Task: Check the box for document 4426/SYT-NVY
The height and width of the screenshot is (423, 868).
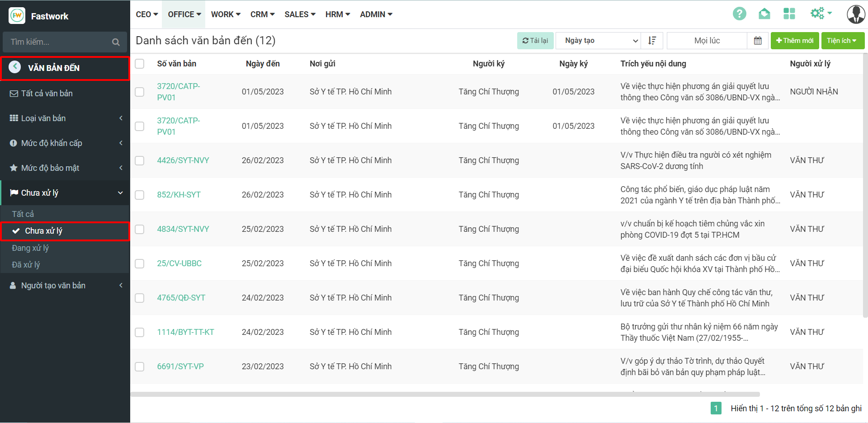Action: pyautogui.click(x=140, y=160)
